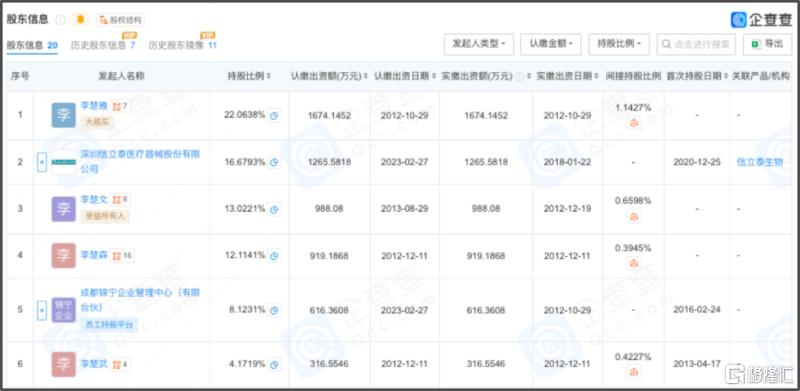Sort by 持股比例 column header
This screenshot has height=391, width=800.
pos(249,76)
